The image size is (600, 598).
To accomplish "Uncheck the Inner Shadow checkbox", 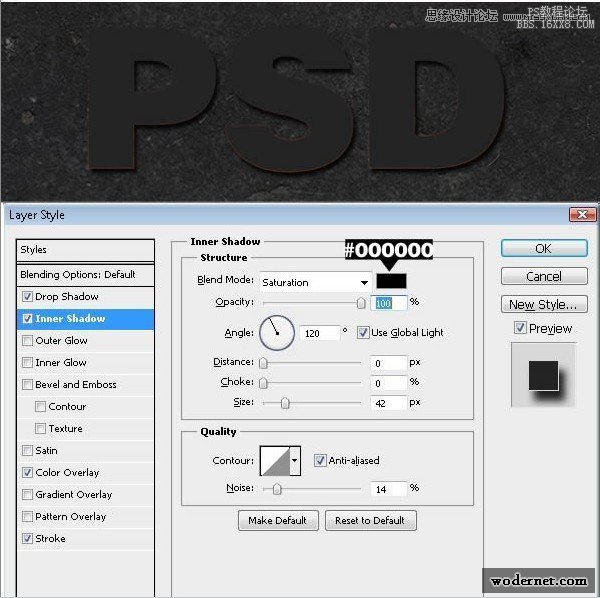I will coord(27,318).
